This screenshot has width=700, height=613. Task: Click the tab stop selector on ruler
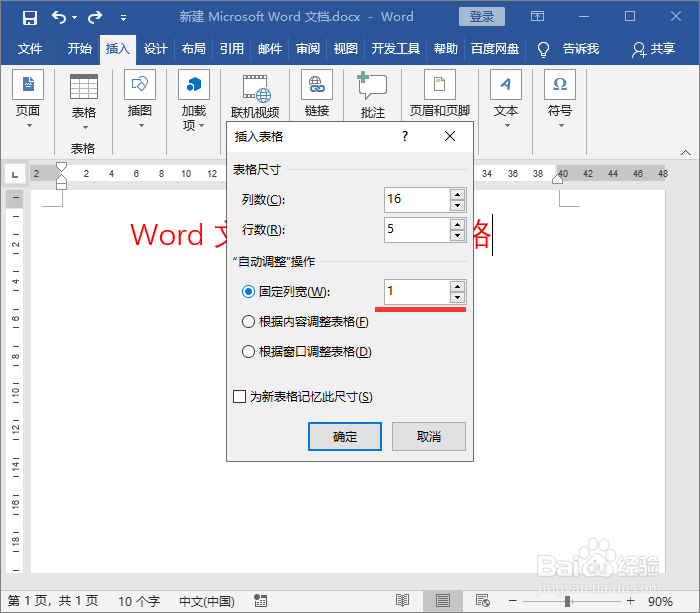pyautogui.click(x=15, y=174)
